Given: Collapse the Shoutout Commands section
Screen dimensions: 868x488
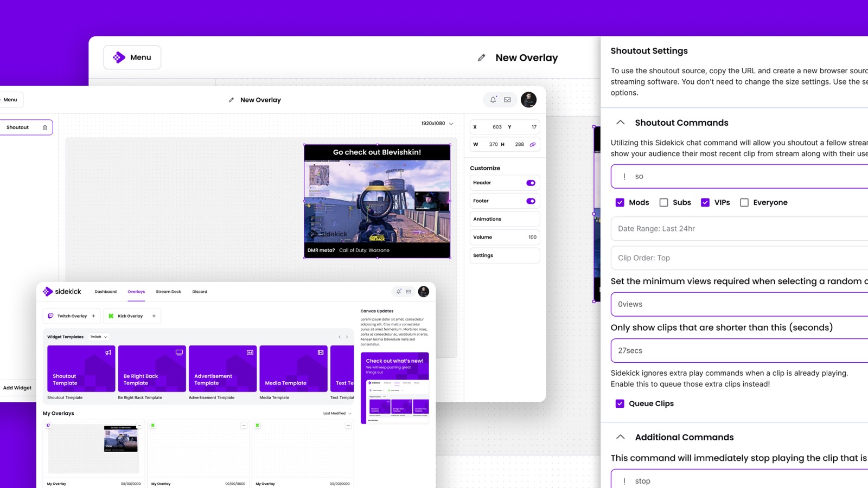Looking at the screenshot, I should (621, 123).
